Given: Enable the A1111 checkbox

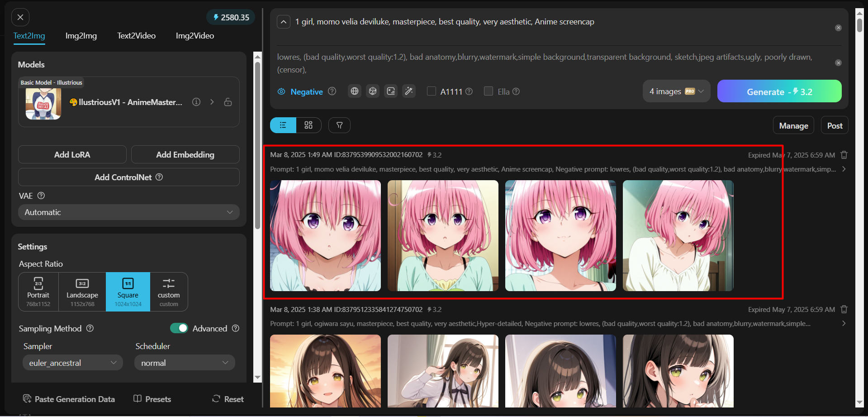Looking at the screenshot, I should coord(432,91).
